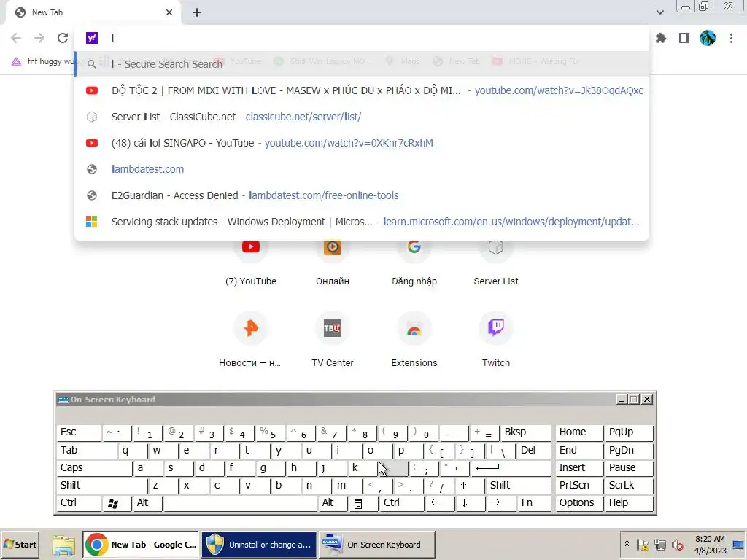Open the Новости shortcut tile
The width and height of the screenshot is (747, 560).
click(x=251, y=339)
